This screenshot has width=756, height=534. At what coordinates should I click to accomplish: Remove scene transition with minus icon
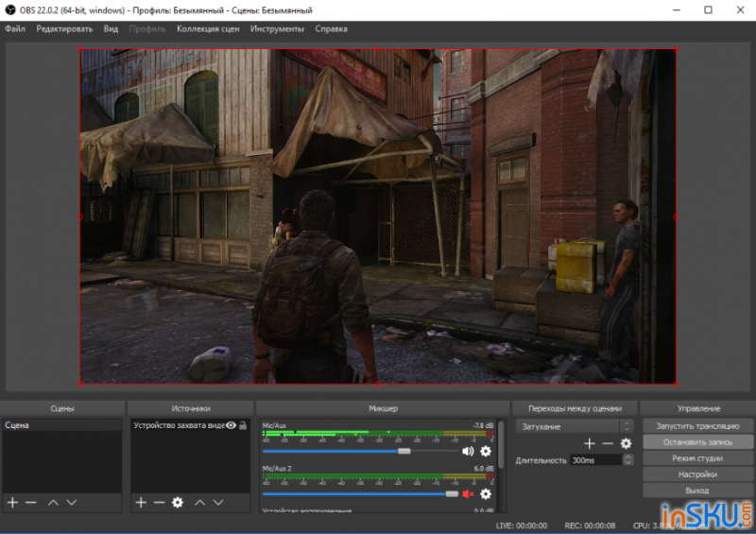608,443
